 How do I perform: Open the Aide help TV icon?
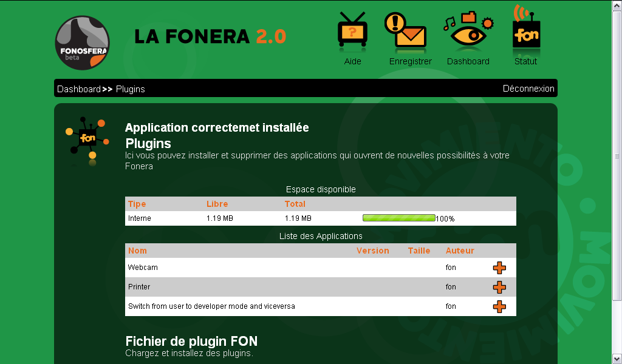352,31
